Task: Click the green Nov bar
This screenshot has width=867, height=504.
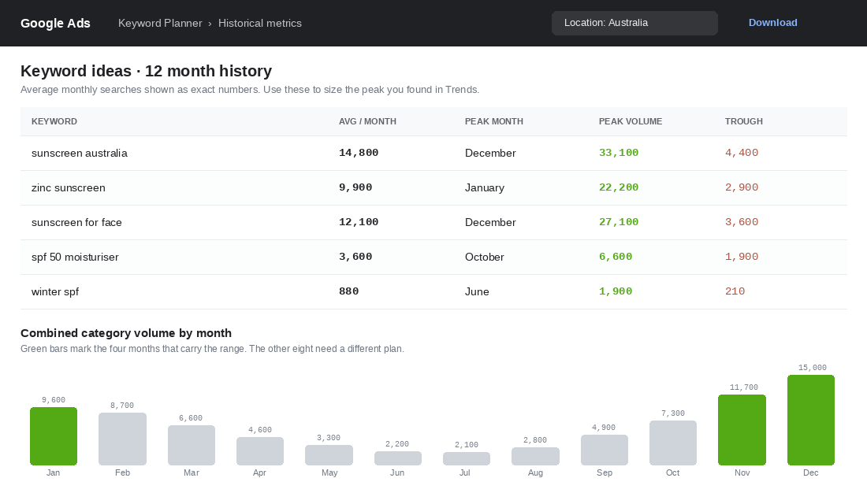Action: click(x=742, y=430)
